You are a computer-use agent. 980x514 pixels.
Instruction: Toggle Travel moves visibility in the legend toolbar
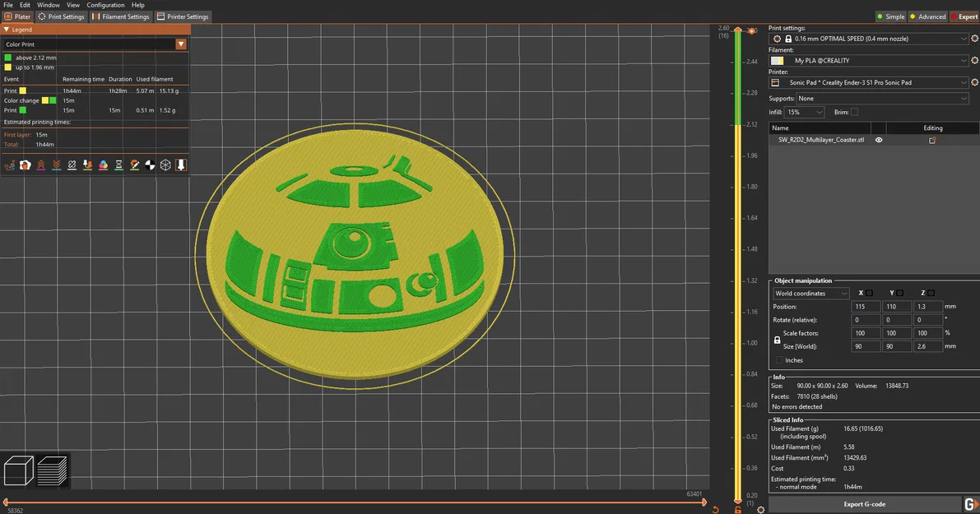(9, 164)
